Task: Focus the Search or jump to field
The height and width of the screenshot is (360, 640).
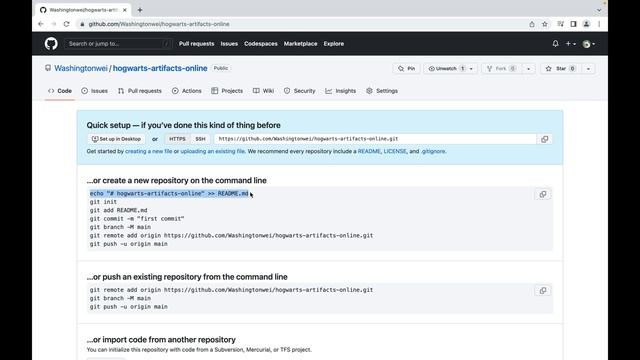Action: click(x=118, y=44)
